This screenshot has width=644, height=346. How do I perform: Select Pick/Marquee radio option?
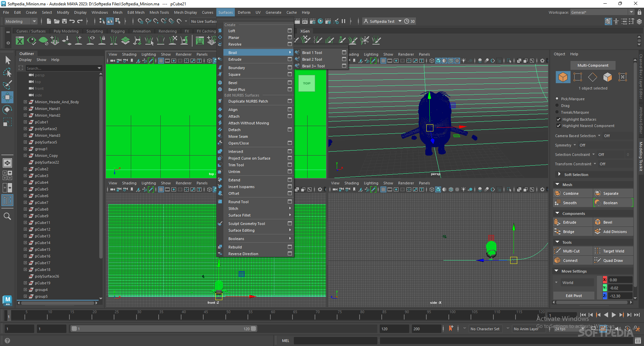point(557,99)
